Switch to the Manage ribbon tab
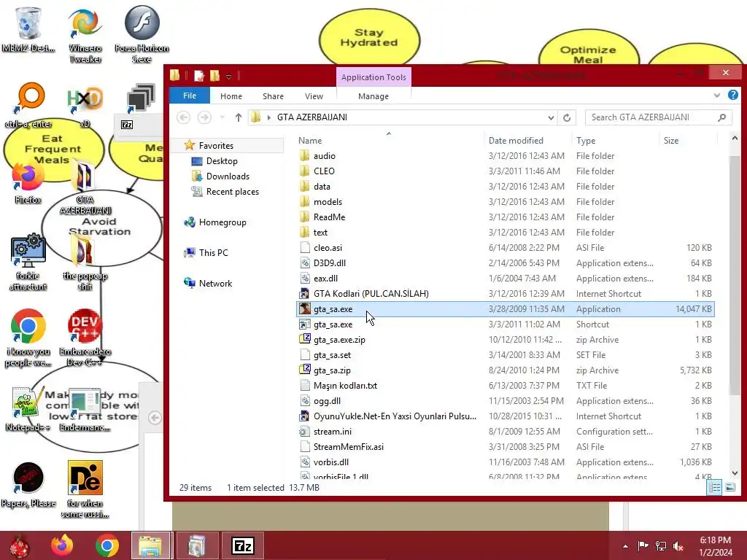Viewport: 747px width, 560px height. (x=373, y=96)
